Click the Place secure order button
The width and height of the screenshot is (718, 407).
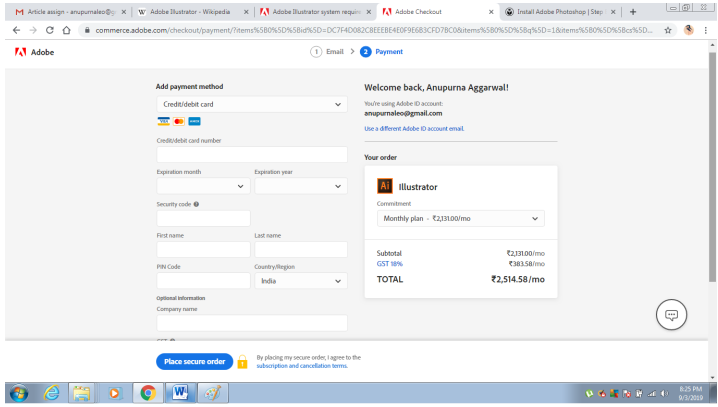click(195, 362)
